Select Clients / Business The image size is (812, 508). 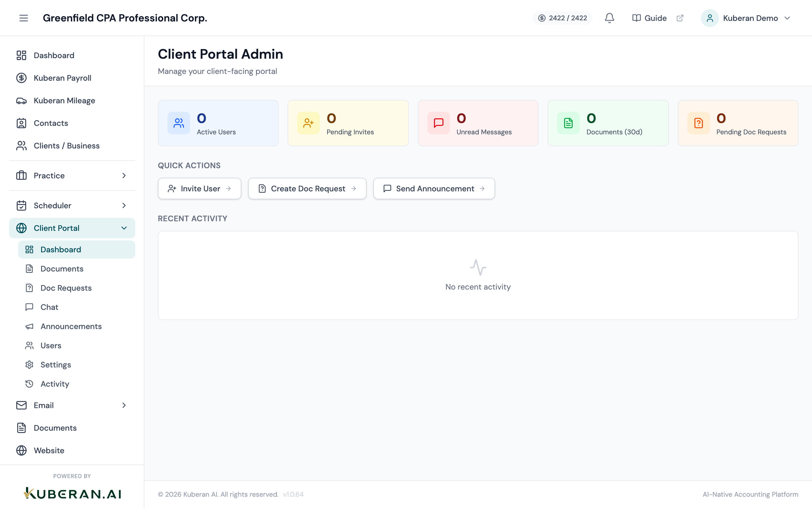pyautogui.click(x=72, y=145)
